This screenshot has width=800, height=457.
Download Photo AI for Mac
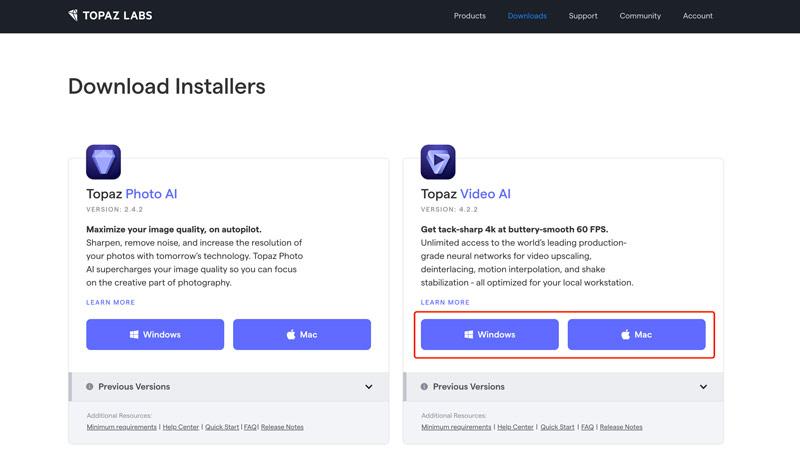coord(302,335)
